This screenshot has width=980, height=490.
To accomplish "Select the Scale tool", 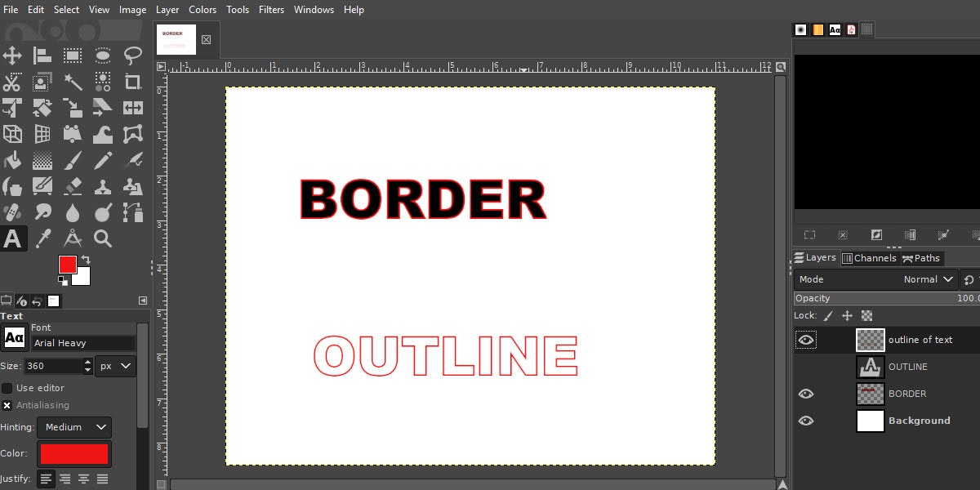I will (x=73, y=108).
